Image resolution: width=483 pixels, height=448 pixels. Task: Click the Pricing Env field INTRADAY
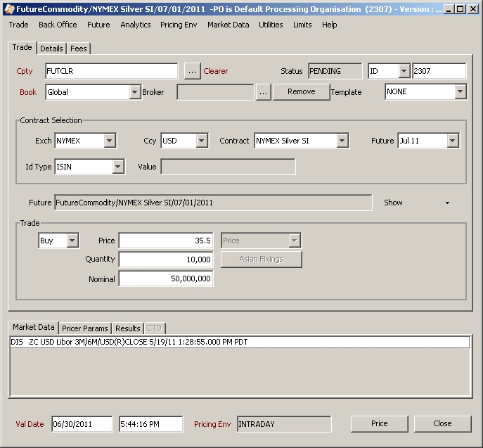(x=284, y=424)
